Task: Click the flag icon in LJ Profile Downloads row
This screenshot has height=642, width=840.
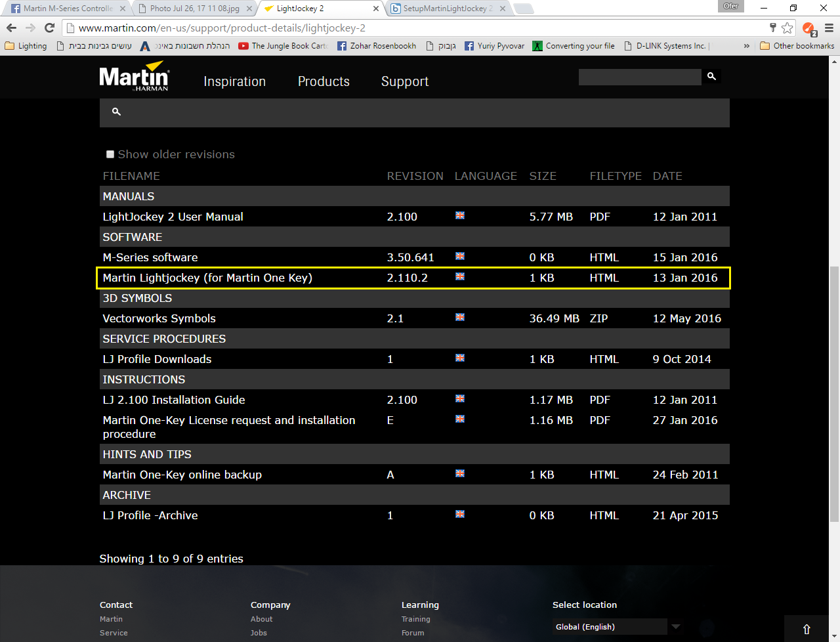Action: pos(460,358)
